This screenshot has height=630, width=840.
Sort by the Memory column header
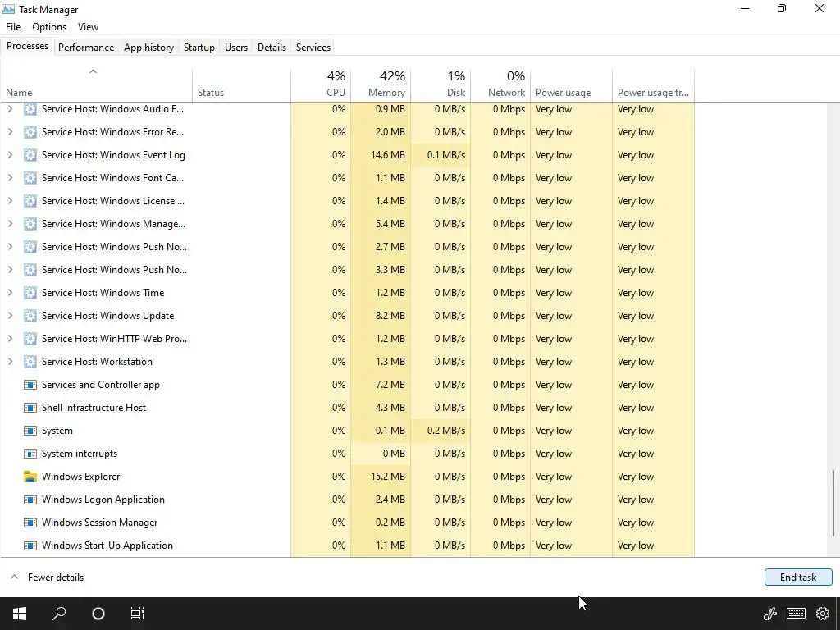click(x=381, y=84)
